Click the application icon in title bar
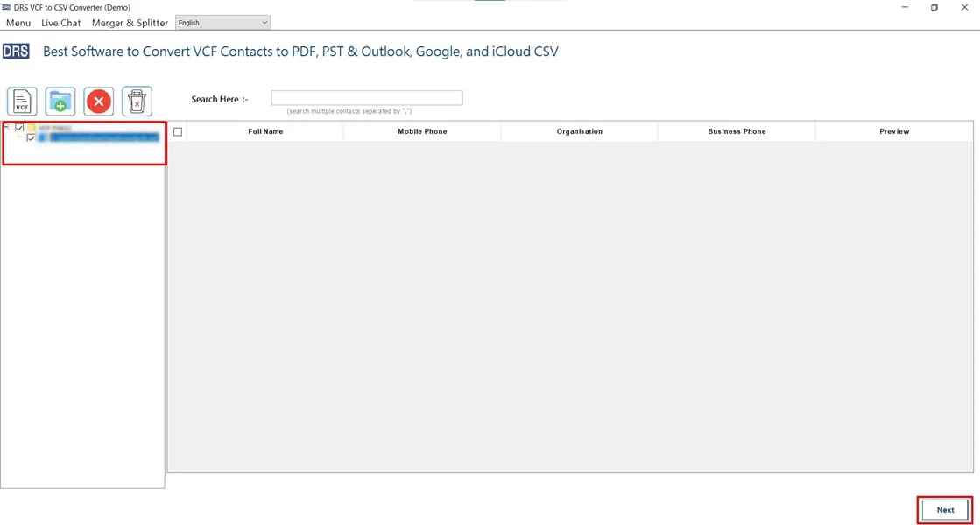The image size is (980, 525). (7, 7)
